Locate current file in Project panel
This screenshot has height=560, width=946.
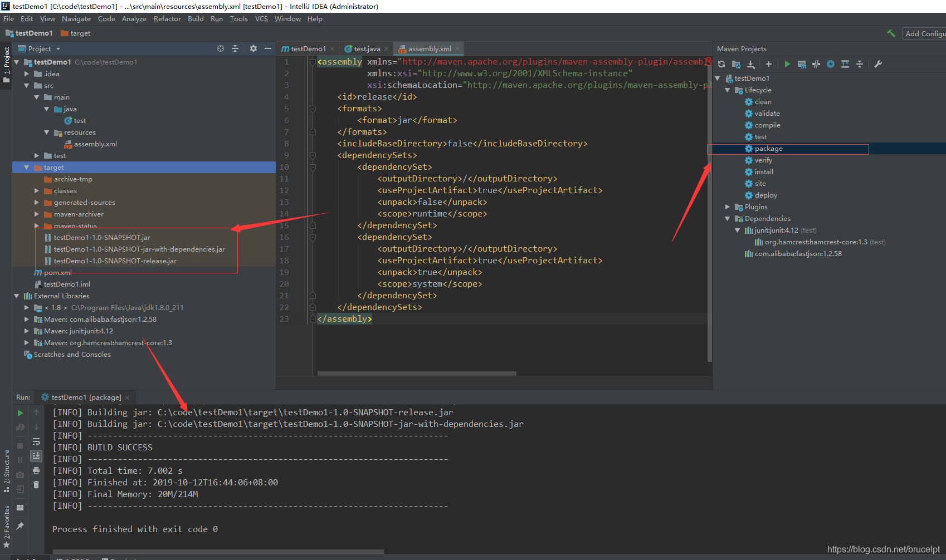221,48
